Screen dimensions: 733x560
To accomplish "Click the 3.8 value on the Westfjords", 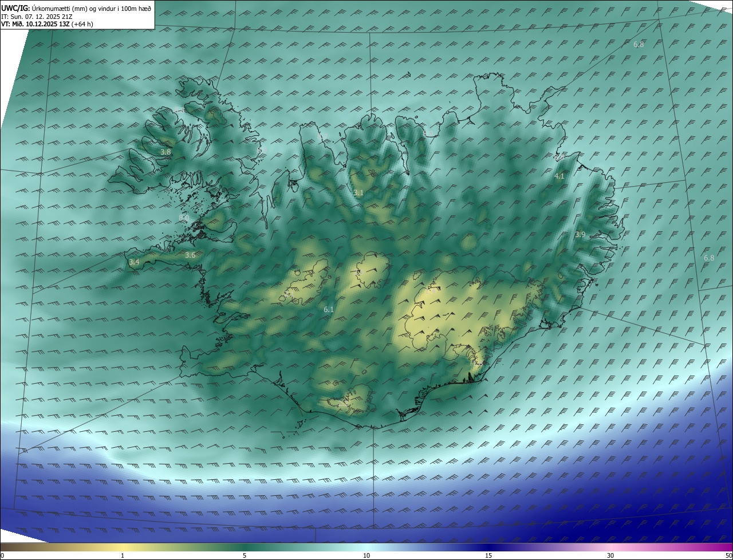I will (x=165, y=152).
